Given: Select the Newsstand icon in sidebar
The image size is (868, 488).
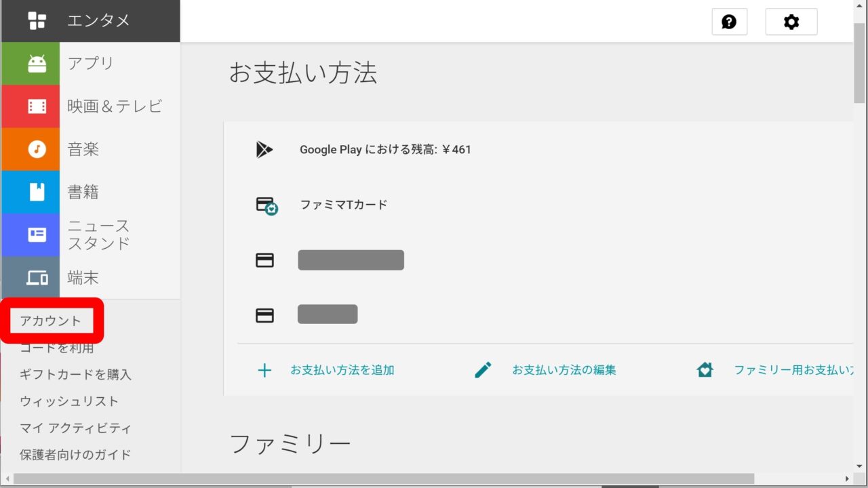Looking at the screenshot, I should point(37,235).
